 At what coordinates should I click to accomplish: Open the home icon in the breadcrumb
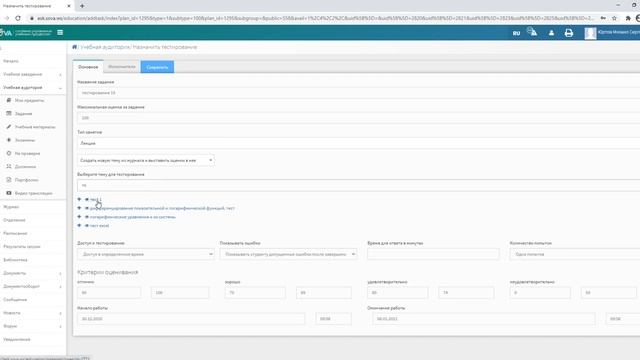pyautogui.click(x=75, y=47)
